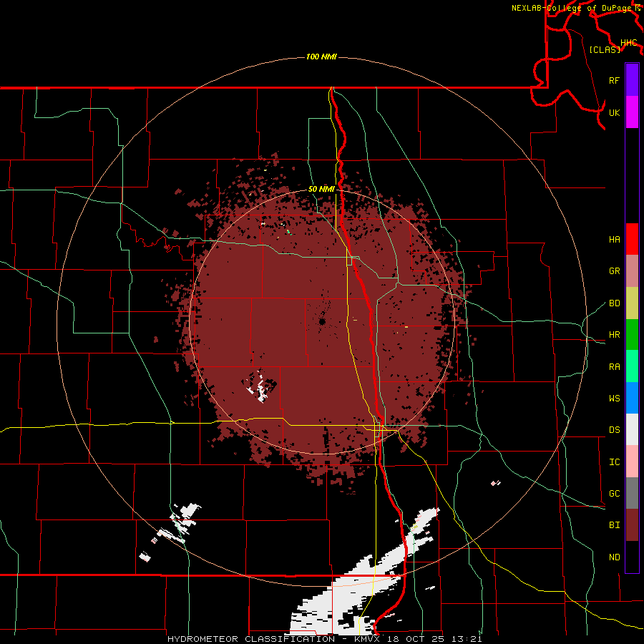The image size is (644, 644).
Task: Click the IC pink legend swatch
Action: coord(632,462)
